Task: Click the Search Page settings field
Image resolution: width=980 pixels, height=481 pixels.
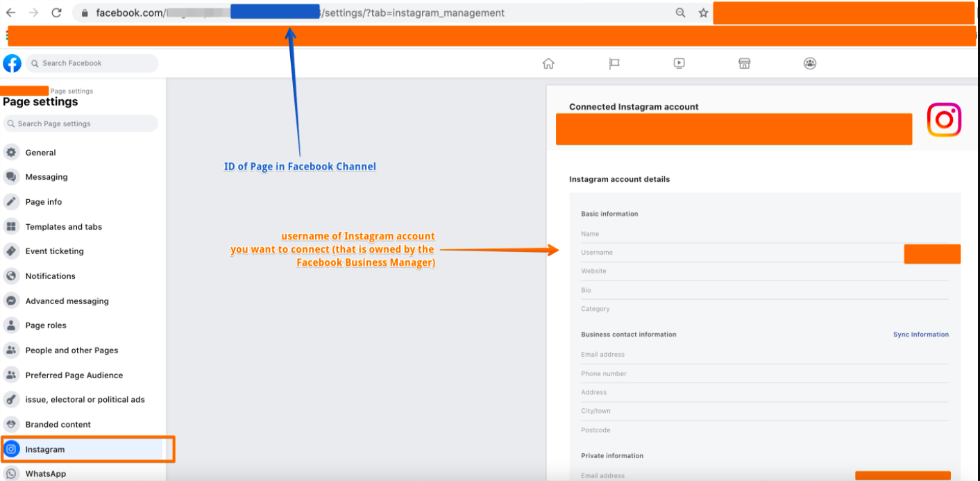Action: 81,124
